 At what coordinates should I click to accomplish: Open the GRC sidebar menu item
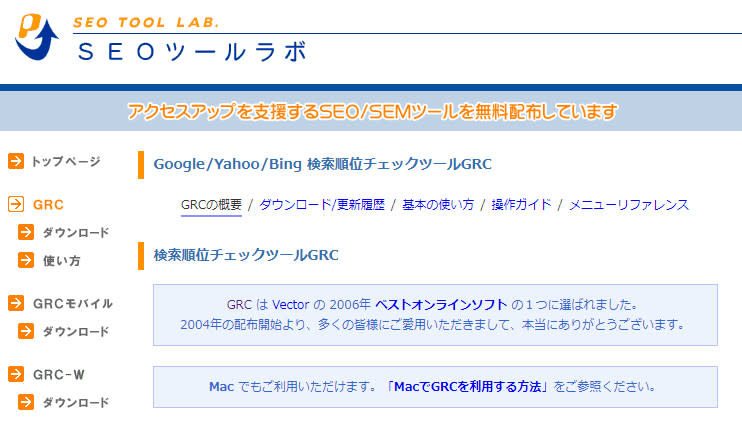pos(48,205)
